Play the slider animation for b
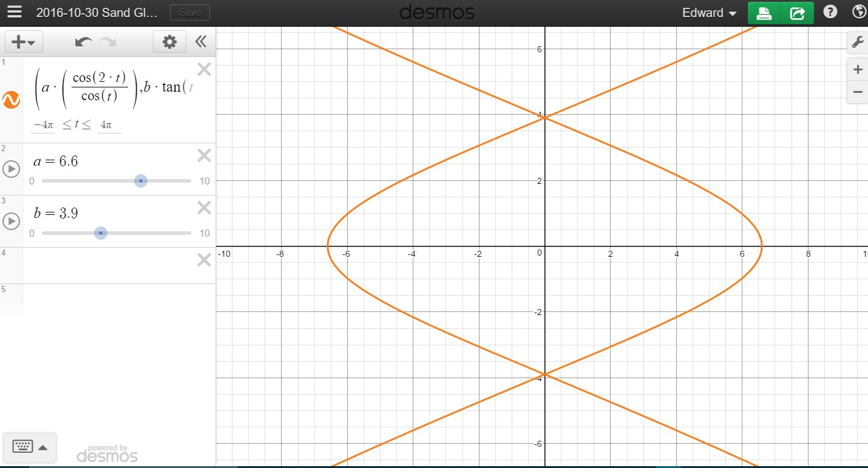The height and width of the screenshot is (468, 868). coord(11,221)
